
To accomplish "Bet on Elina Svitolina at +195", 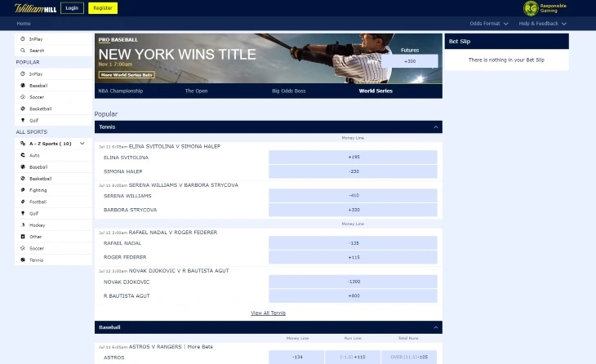I will (354, 157).
